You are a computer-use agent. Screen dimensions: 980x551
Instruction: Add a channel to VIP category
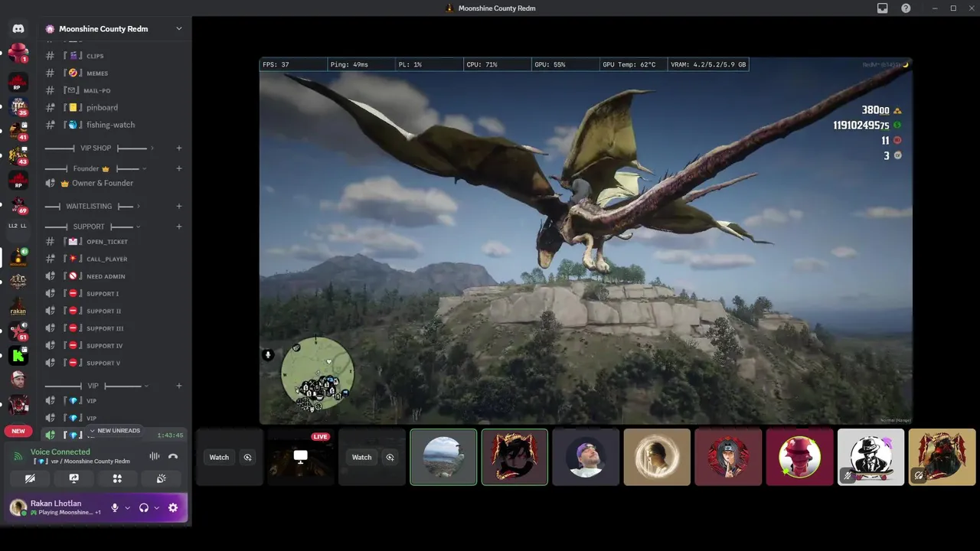point(179,386)
